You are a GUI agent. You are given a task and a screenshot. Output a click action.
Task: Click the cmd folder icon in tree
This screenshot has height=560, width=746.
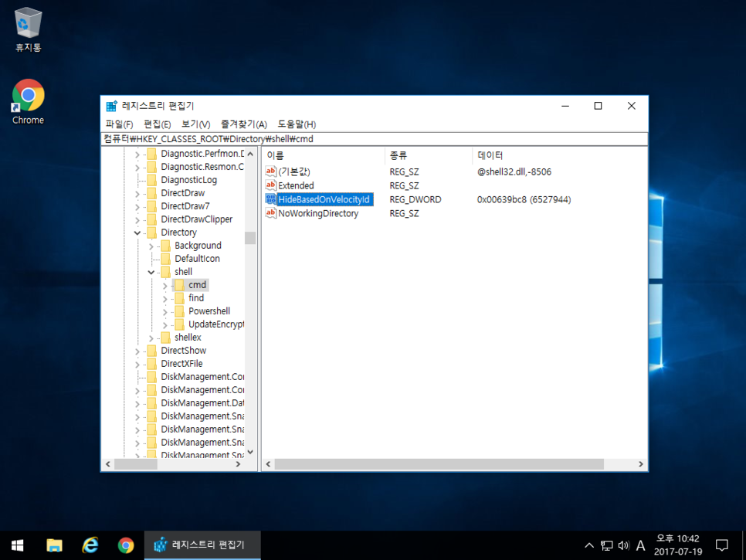point(179,285)
